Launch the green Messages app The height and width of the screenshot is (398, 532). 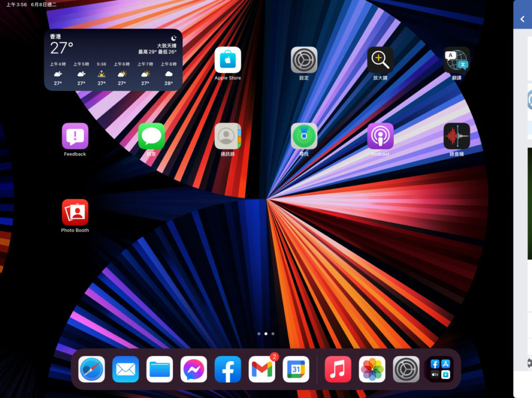click(151, 136)
